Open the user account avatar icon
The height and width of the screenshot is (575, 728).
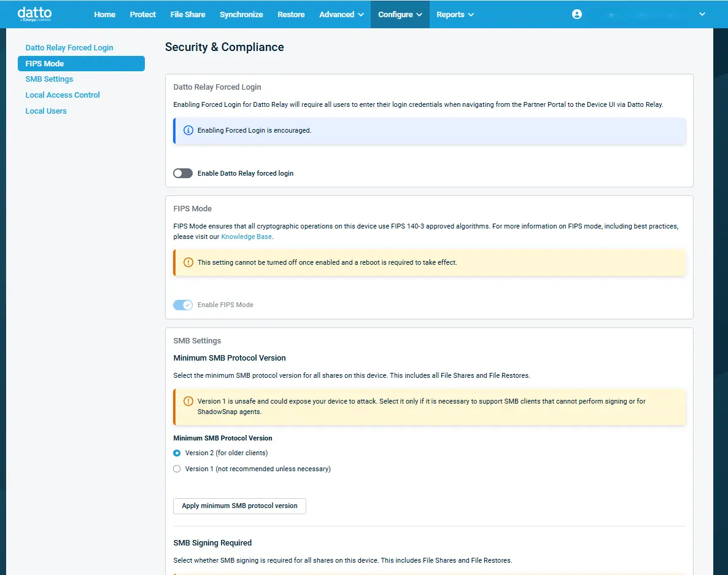tap(576, 14)
